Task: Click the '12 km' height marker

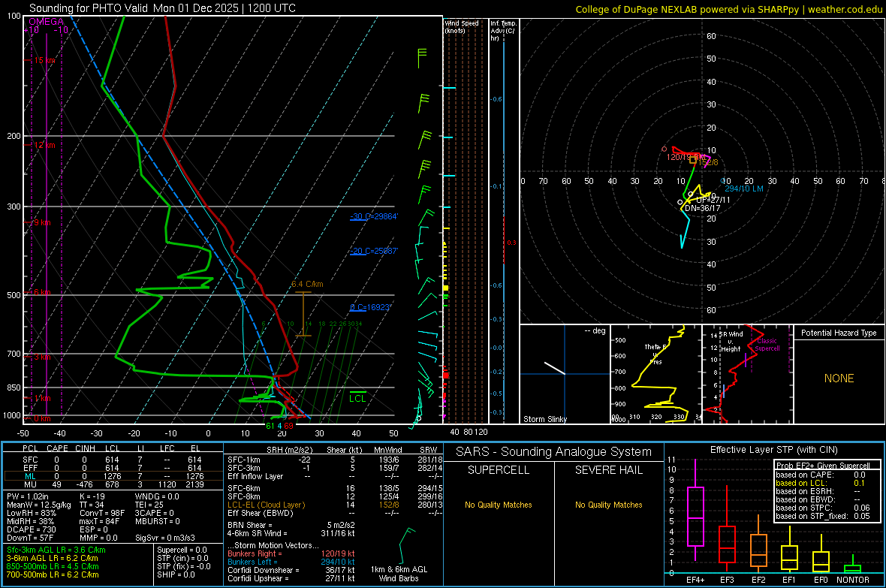Action: tap(44, 145)
